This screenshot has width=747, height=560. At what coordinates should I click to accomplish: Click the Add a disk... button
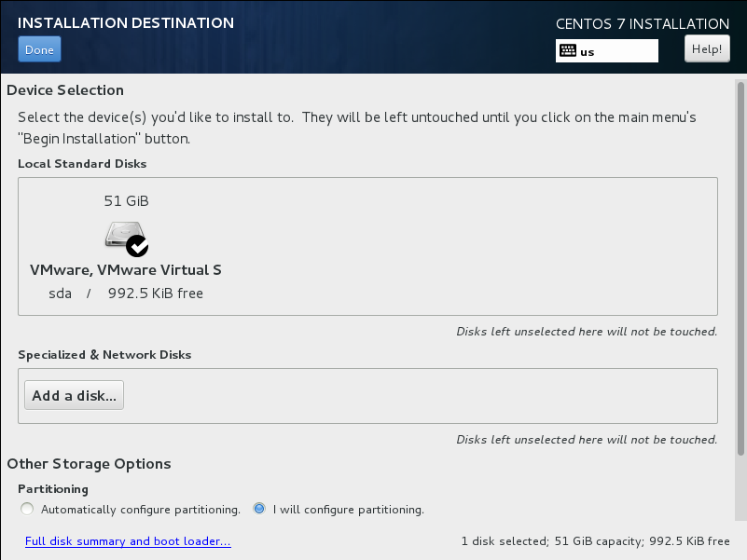coord(74,395)
